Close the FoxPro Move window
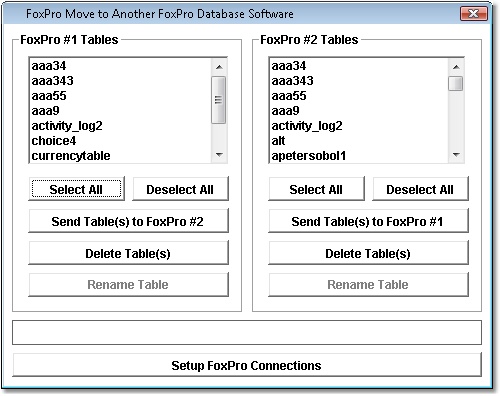The height and width of the screenshot is (396, 500). point(474,14)
